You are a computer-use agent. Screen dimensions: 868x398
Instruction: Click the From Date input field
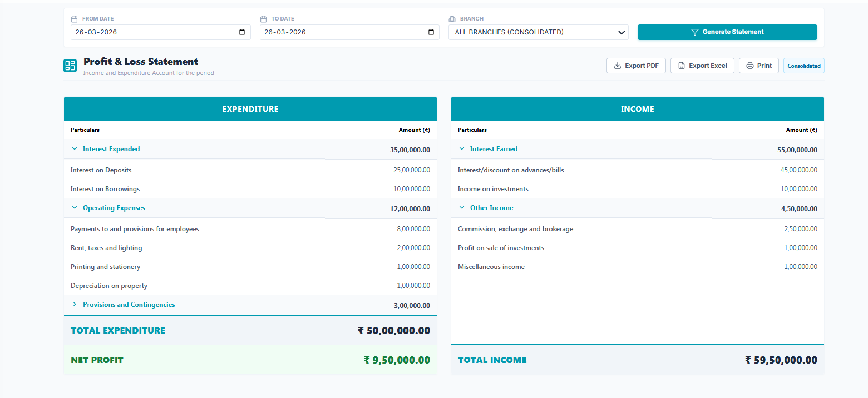pyautogui.click(x=153, y=32)
